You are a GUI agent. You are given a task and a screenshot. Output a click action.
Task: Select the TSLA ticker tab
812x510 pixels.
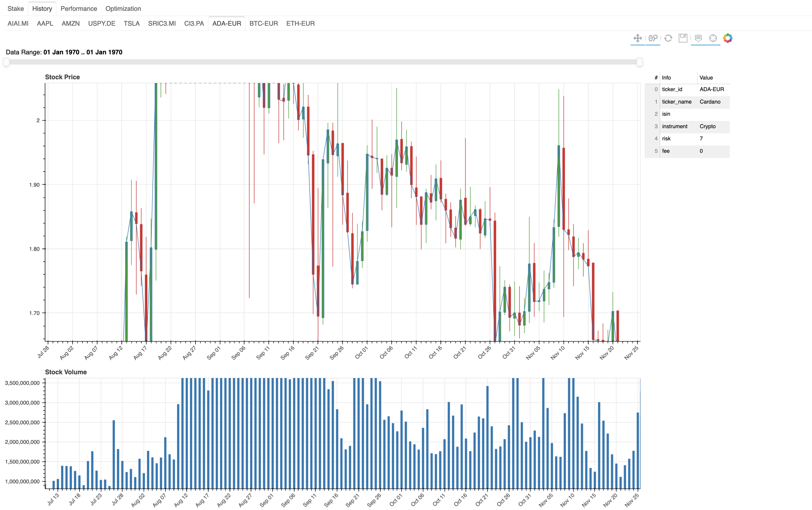point(131,23)
